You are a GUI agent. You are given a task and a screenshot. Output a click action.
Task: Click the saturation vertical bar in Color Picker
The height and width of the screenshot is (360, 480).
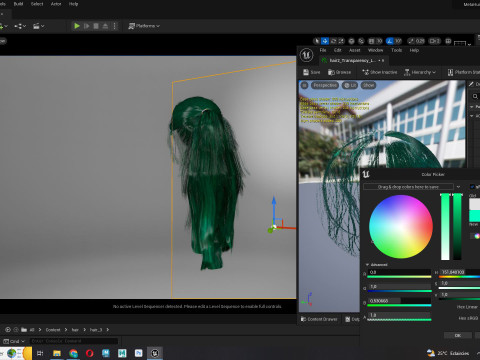click(x=445, y=226)
